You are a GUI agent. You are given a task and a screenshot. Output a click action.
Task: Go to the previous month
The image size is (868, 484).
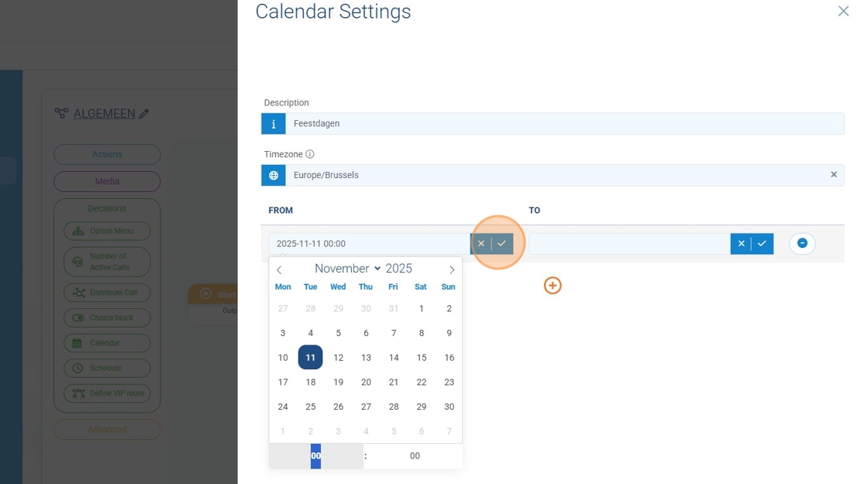[279, 269]
